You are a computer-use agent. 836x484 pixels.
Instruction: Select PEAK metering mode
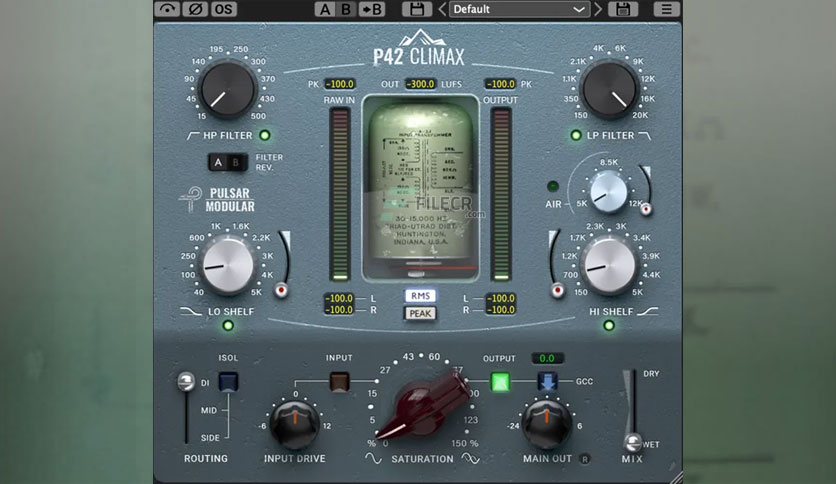(x=420, y=313)
